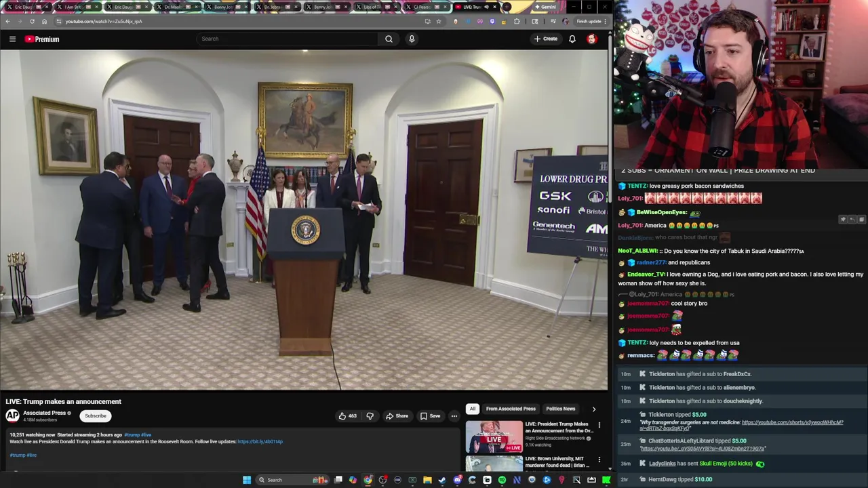Open Associated Press channel avatar
Screen dimensions: 868x488
click(x=12, y=415)
